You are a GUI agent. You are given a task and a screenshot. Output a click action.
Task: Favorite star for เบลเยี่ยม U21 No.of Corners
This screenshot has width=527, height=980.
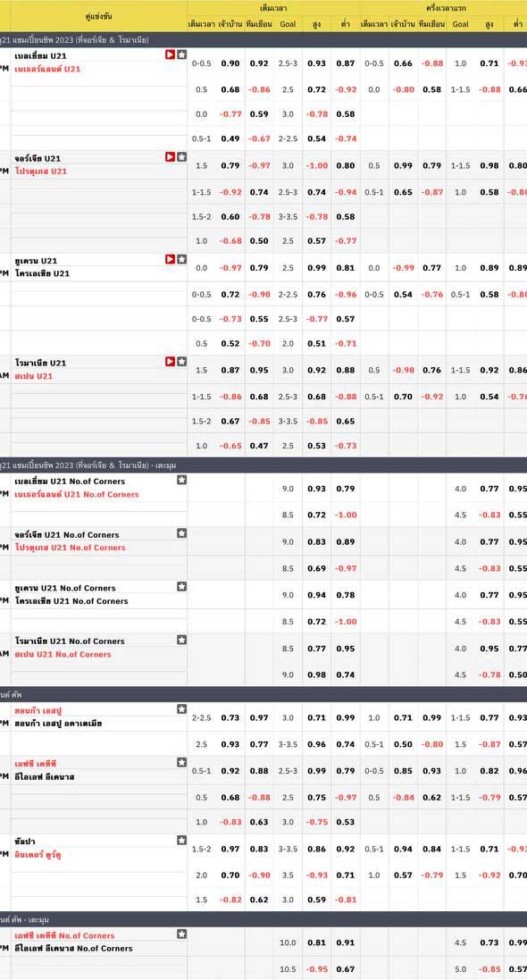pos(181,480)
